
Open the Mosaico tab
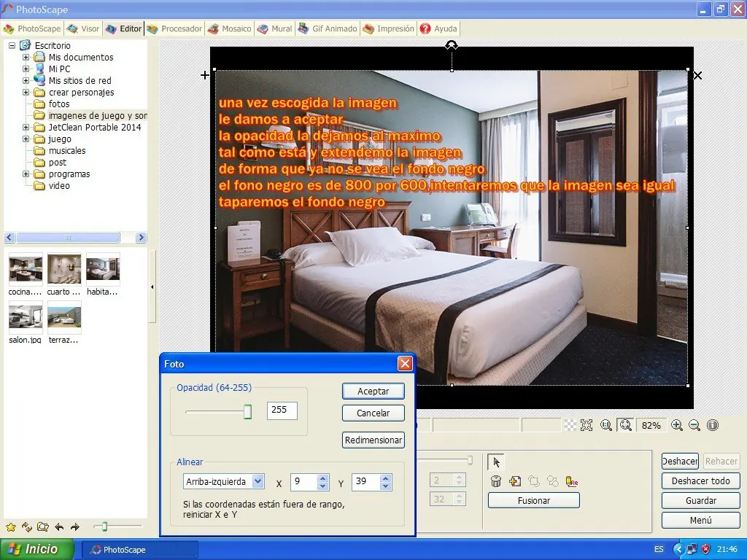(230, 28)
